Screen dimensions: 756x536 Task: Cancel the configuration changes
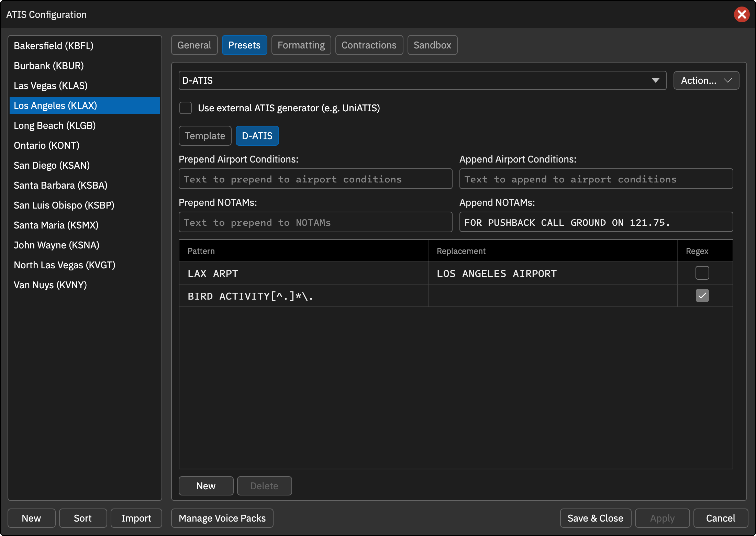pyautogui.click(x=721, y=518)
